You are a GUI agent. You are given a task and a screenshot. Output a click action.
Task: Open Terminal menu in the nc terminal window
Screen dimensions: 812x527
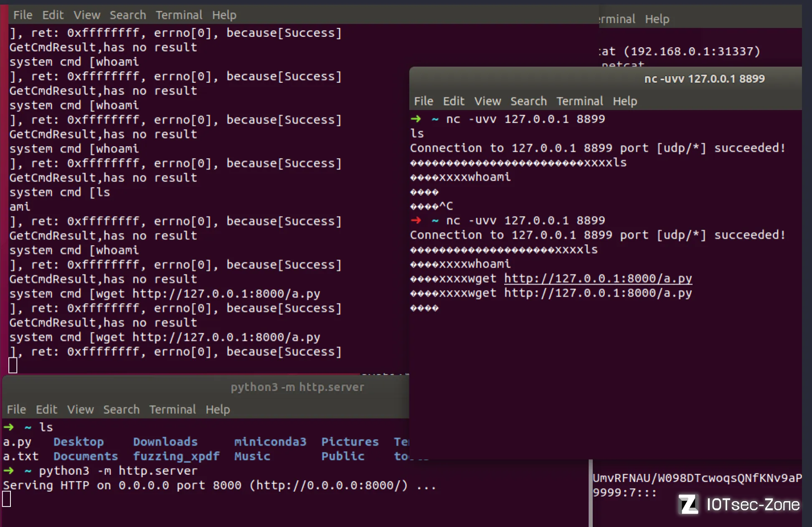coord(580,101)
